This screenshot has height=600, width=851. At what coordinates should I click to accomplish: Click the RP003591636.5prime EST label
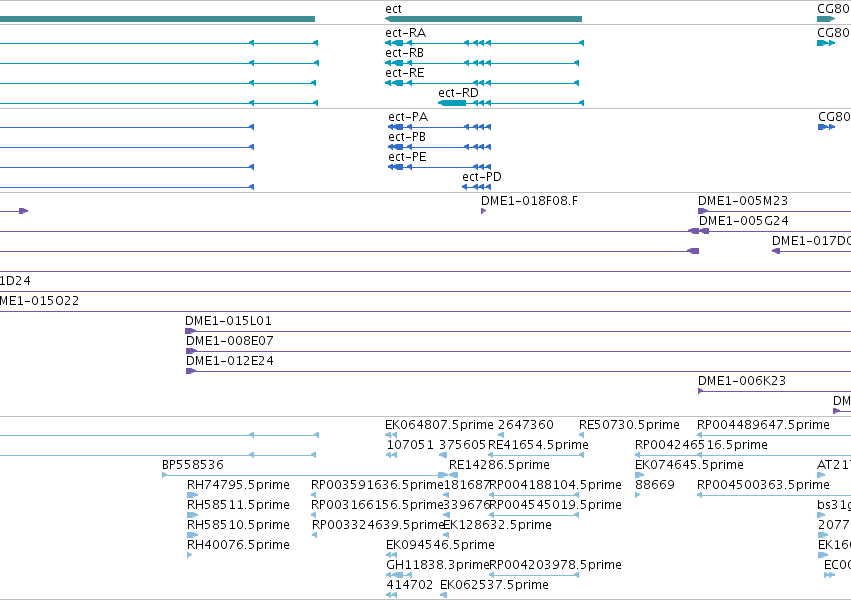[x=378, y=485]
